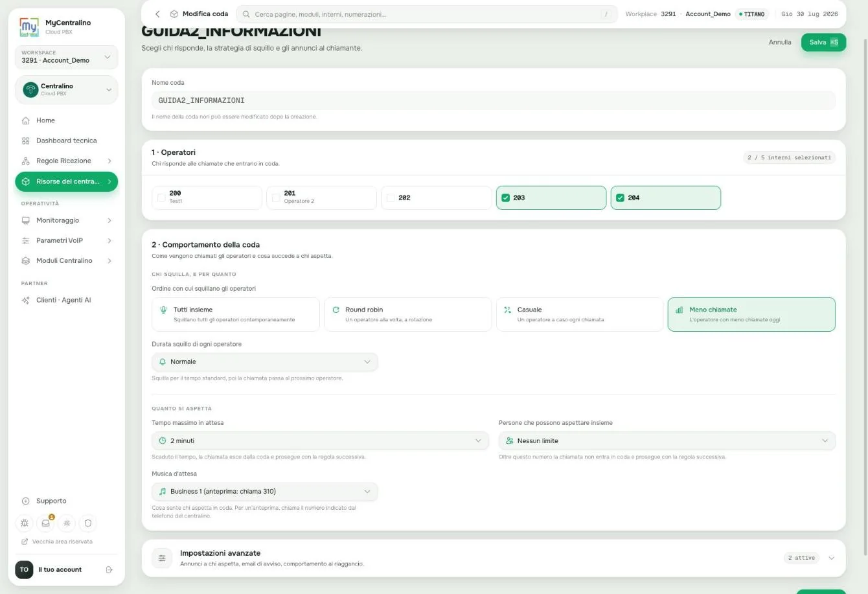
Task: Open the Centralino Cloud PBX selector
Action: [x=66, y=89]
